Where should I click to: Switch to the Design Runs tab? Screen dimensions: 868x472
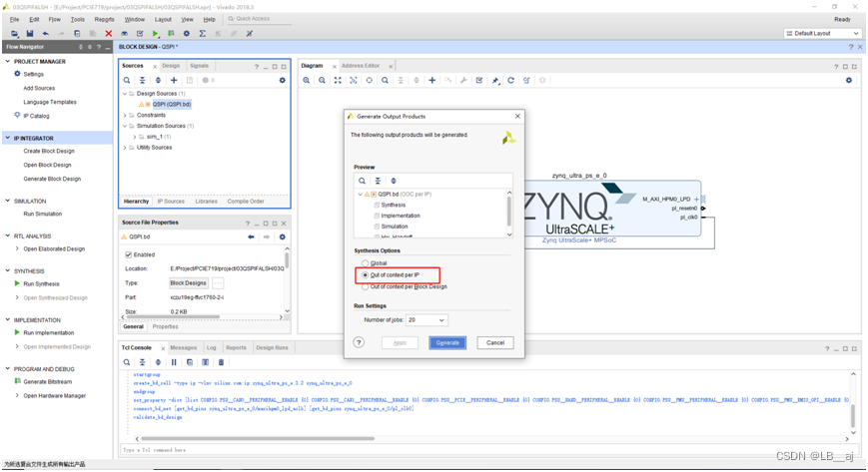272,348
